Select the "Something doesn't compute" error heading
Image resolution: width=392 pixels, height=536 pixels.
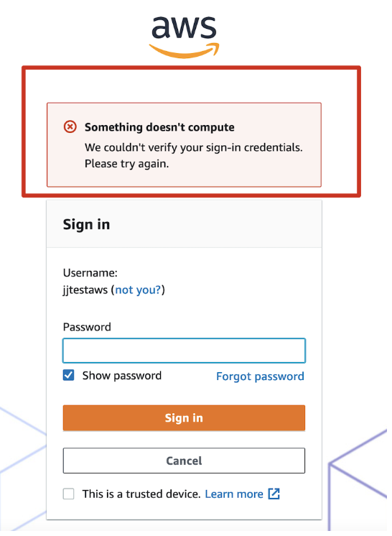tap(159, 127)
